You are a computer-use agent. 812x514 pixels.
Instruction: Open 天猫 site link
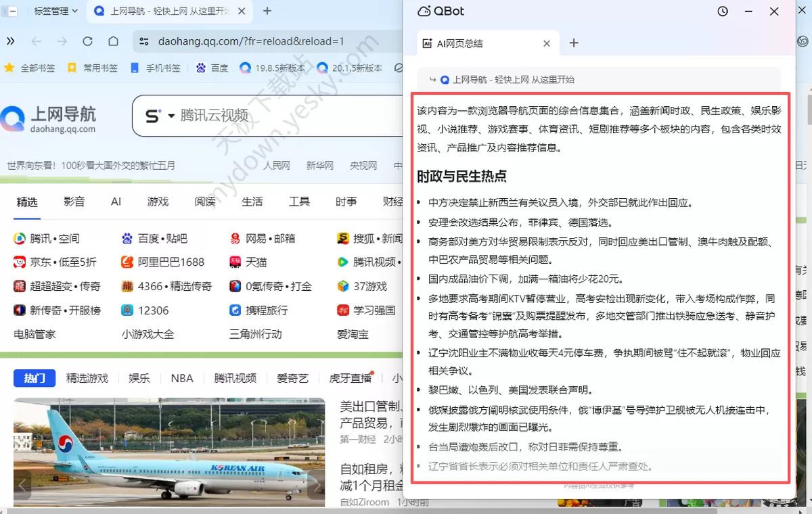(x=248, y=262)
